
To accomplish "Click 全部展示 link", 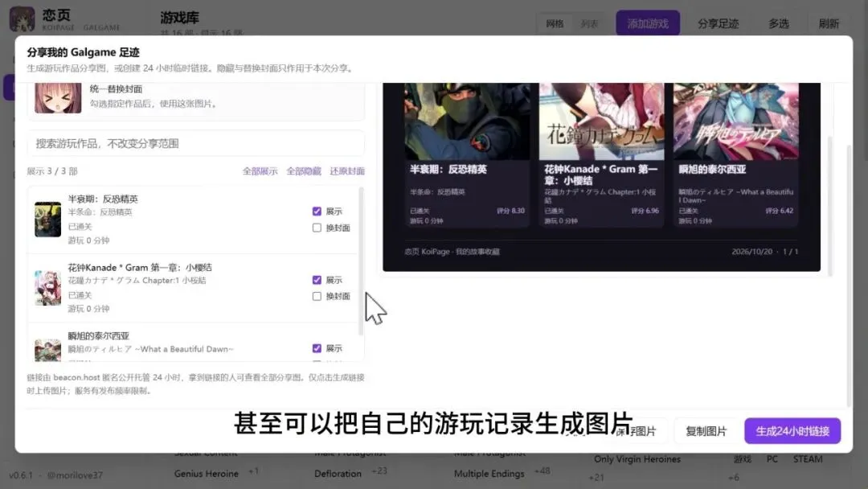I will [x=260, y=171].
